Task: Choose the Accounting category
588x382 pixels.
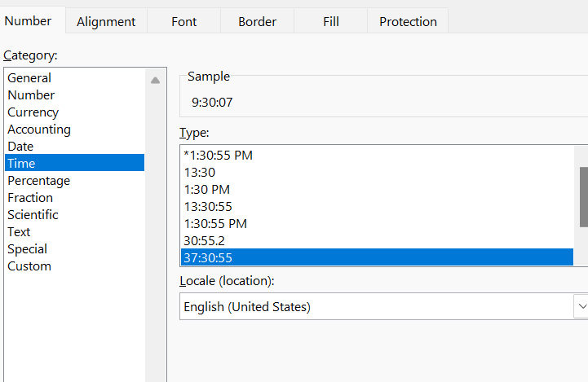Action: (75, 130)
